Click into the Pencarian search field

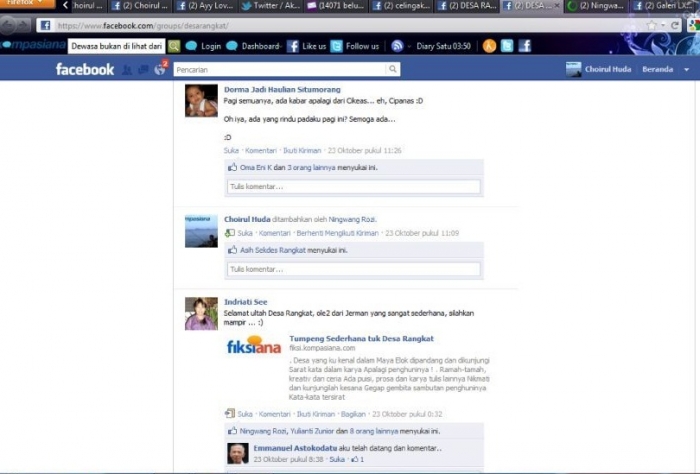click(x=280, y=69)
